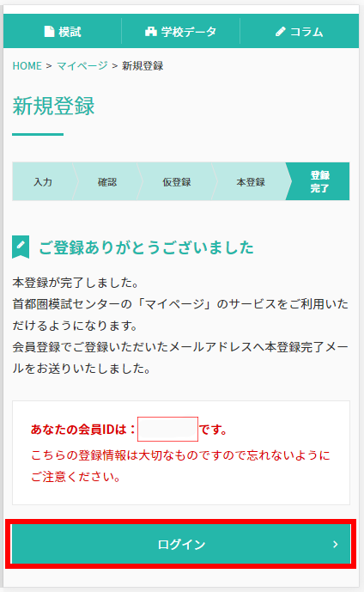Select the 確認 progress step
The image size is (364, 592).
(107, 181)
